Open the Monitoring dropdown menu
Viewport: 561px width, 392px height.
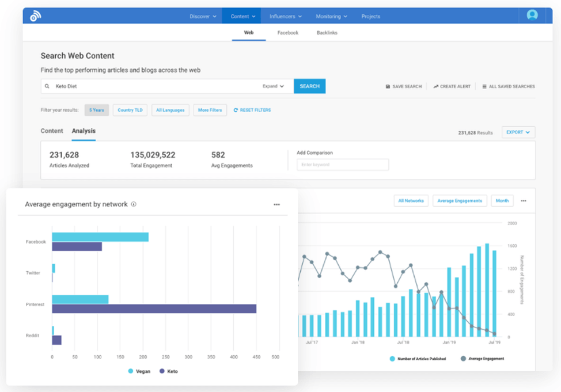pyautogui.click(x=331, y=17)
